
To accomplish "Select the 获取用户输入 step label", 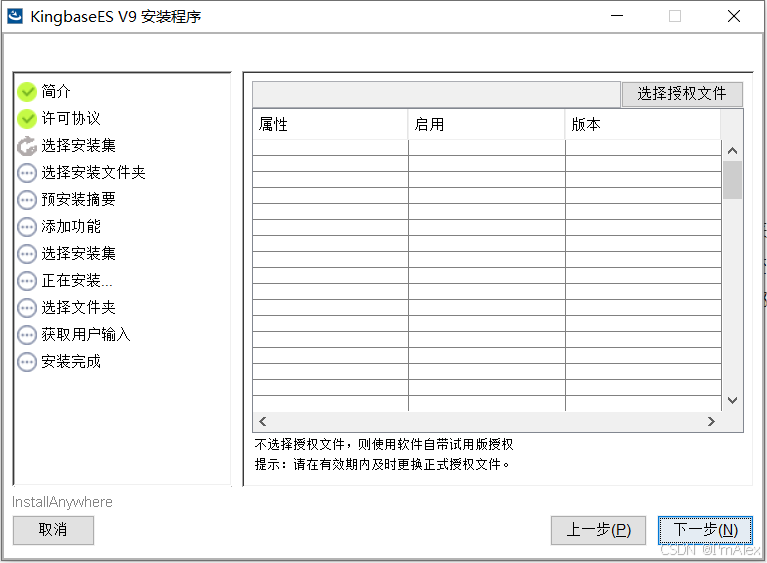I will tap(86, 335).
